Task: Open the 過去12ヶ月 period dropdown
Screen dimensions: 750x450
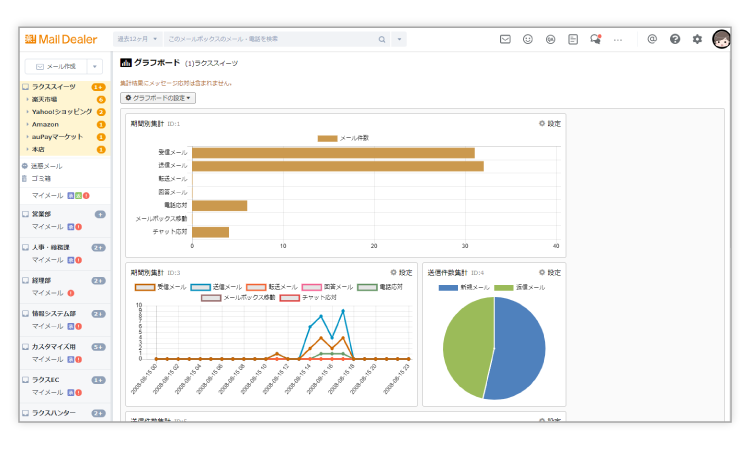Action: point(137,39)
